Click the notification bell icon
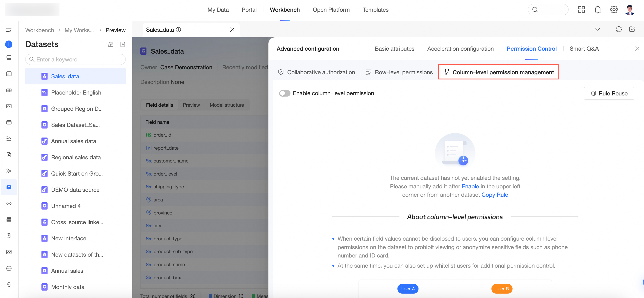 (x=598, y=10)
